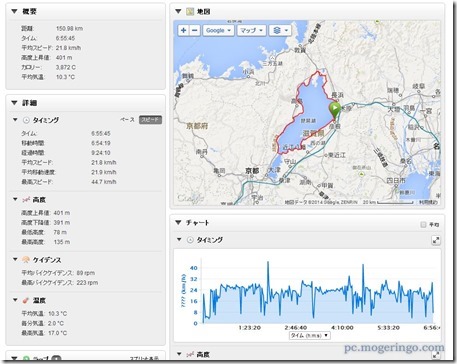Click the 最高気温 value 17.0 °C
The height and width of the screenshot is (364, 457).
click(x=57, y=333)
